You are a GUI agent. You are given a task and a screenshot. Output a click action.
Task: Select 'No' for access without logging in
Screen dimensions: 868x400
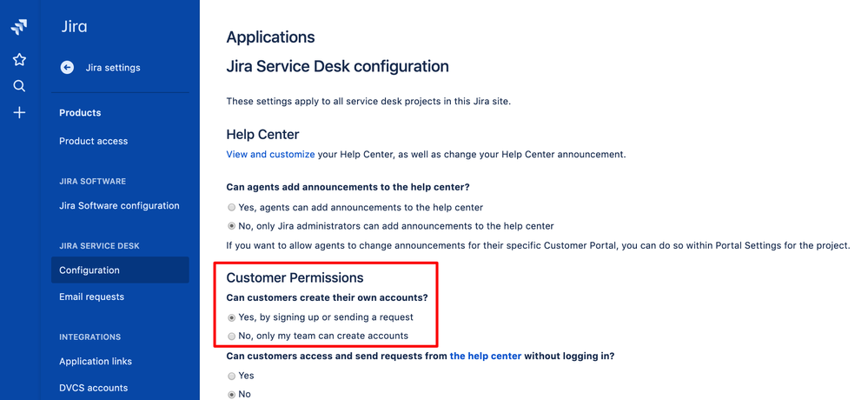(x=231, y=395)
